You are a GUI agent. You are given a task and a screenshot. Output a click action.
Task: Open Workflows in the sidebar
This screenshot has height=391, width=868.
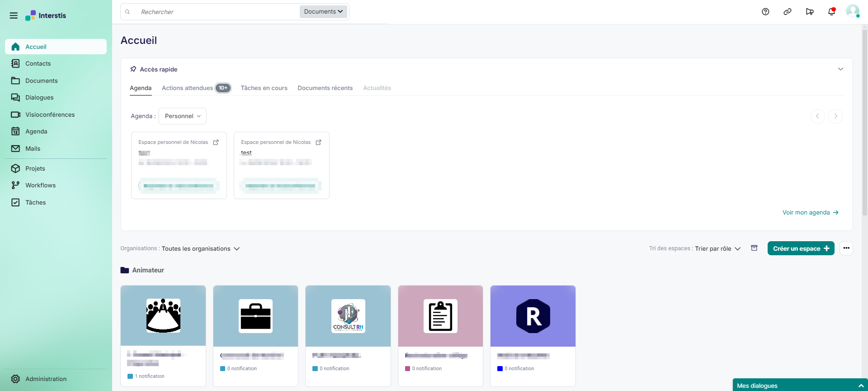click(40, 185)
